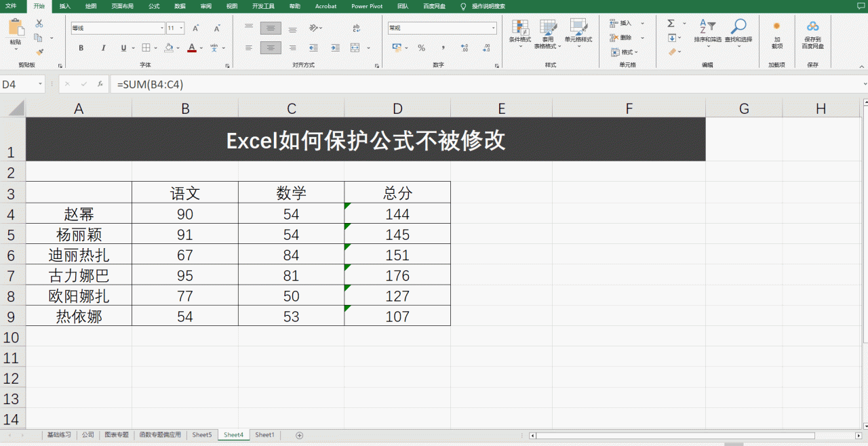
Task: Apply comma style
Action: [x=443, y=48]
